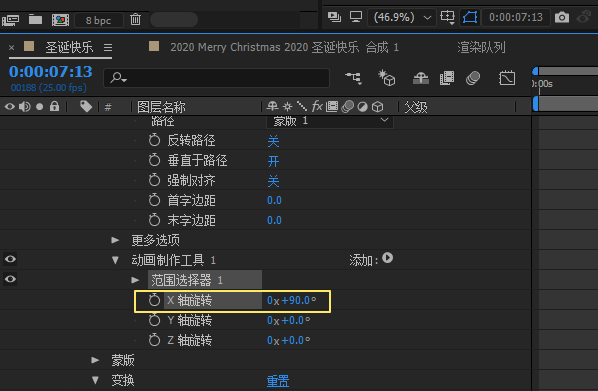Click the current time 0:00:07:13 display

(50, 72)
